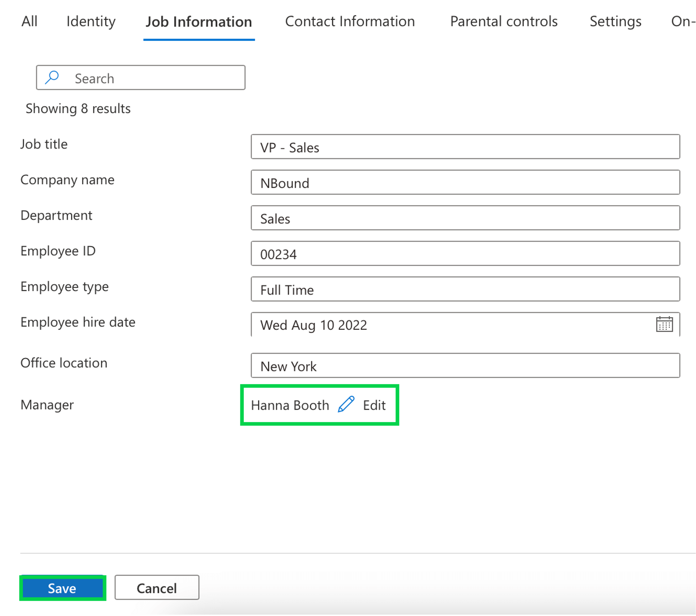This screenshot has width=696, height=616.
Task: Switch to the Parental controls tab
Action: pos(504,22)
